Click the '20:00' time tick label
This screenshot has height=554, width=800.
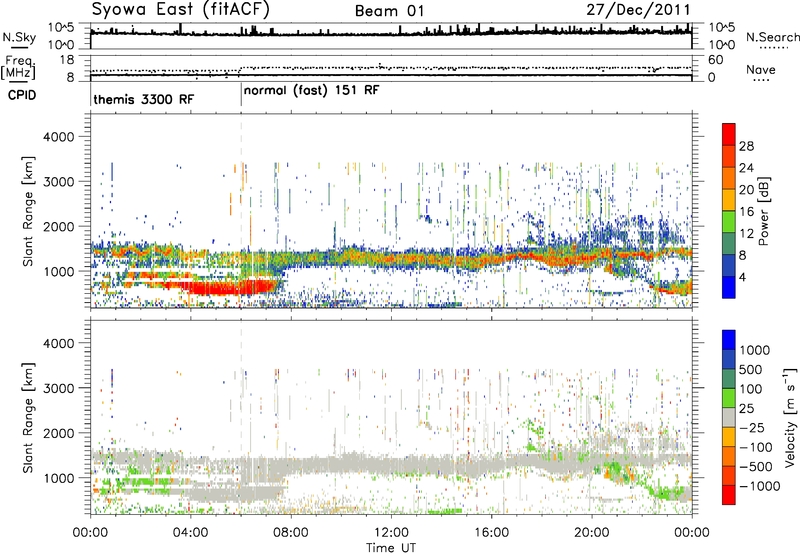pyautogui.click(x=591, y=533)
